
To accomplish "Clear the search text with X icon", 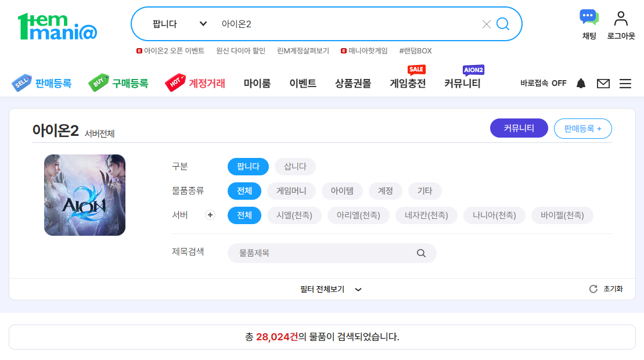I will coord(486,24).
